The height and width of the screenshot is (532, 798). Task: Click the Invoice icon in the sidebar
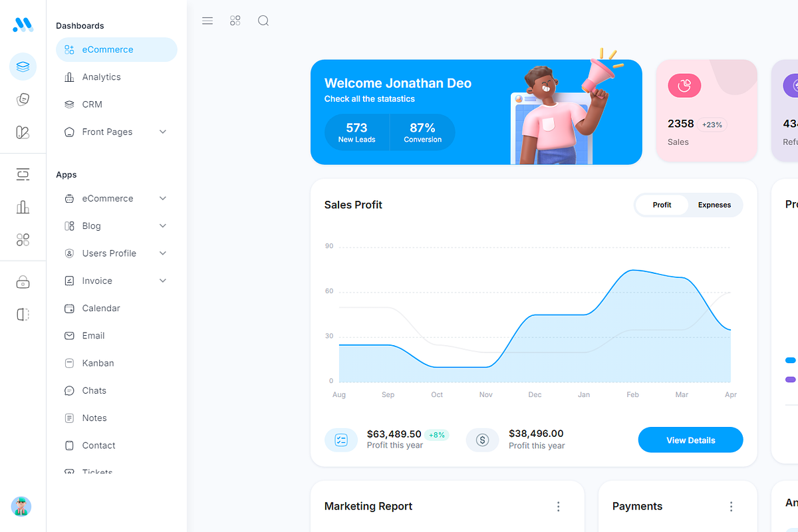tap(69, 281)
